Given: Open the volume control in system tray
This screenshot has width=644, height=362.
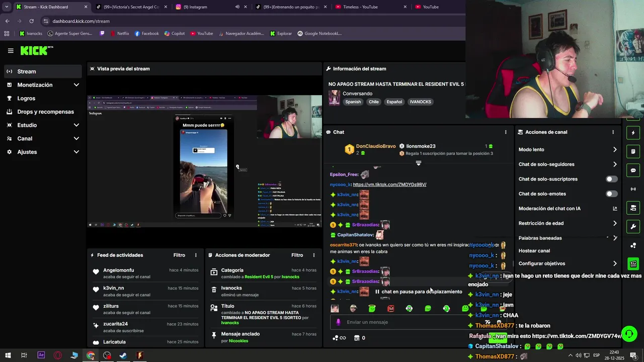Looking at the screenshot, I should (579, 355).
